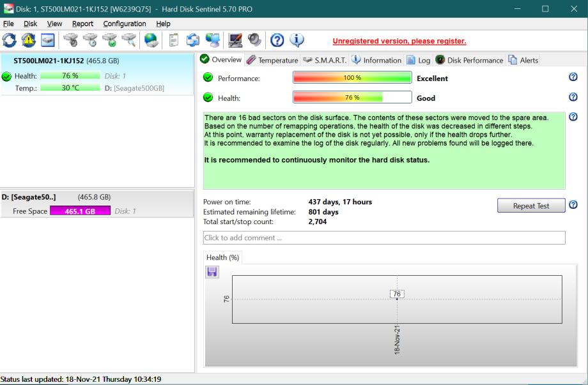
Task: Switch to the Log tab
Action: [x=419, y=60]
